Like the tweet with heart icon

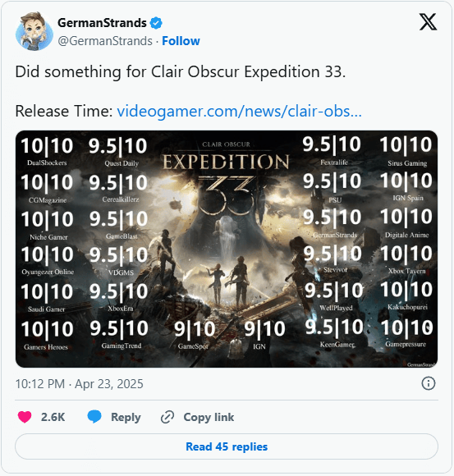(25, 417)
